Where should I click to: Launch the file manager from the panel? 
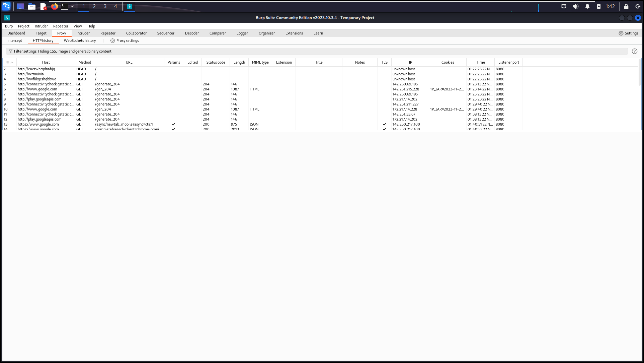click(32, 6)
